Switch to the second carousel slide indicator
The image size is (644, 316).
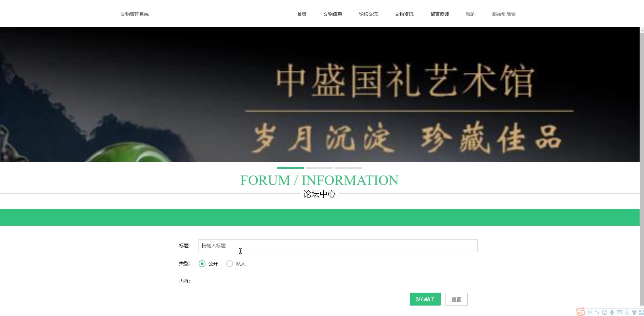point(320,168)
